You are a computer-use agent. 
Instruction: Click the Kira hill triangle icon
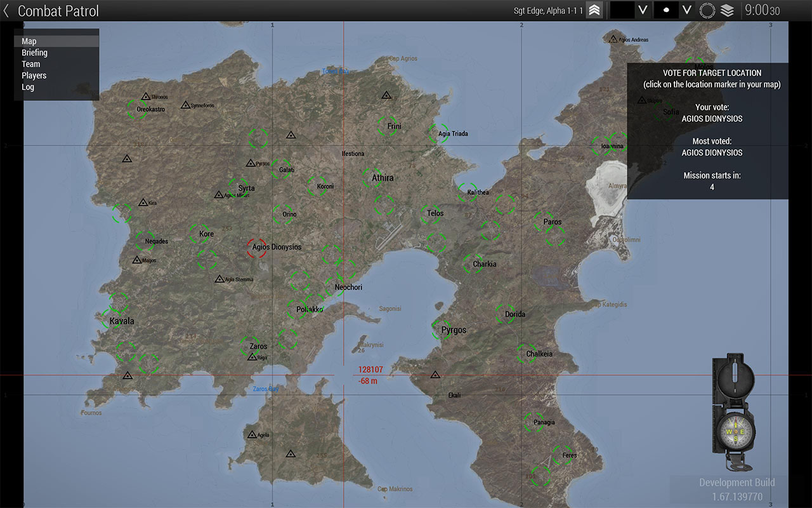pos(143,203)
